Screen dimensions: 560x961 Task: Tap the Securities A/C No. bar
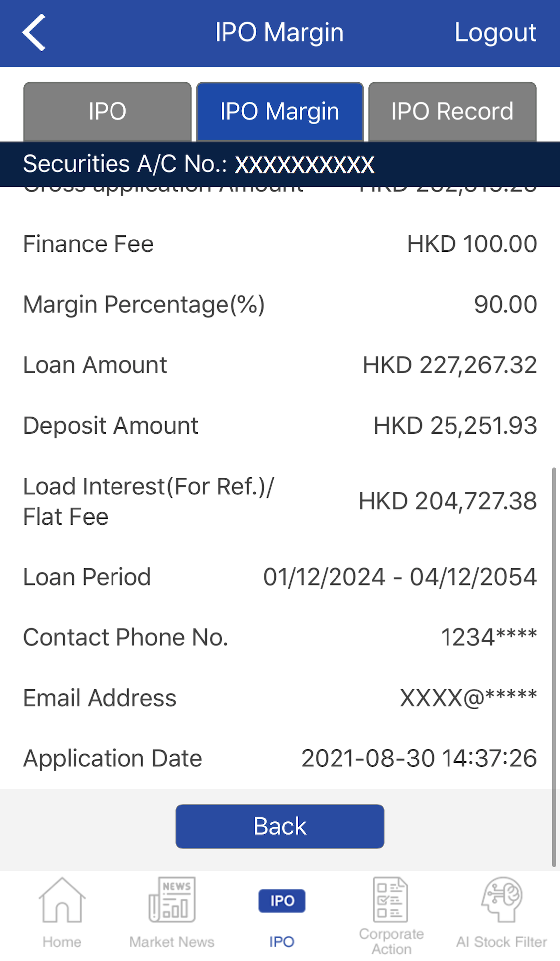point(280,164)
